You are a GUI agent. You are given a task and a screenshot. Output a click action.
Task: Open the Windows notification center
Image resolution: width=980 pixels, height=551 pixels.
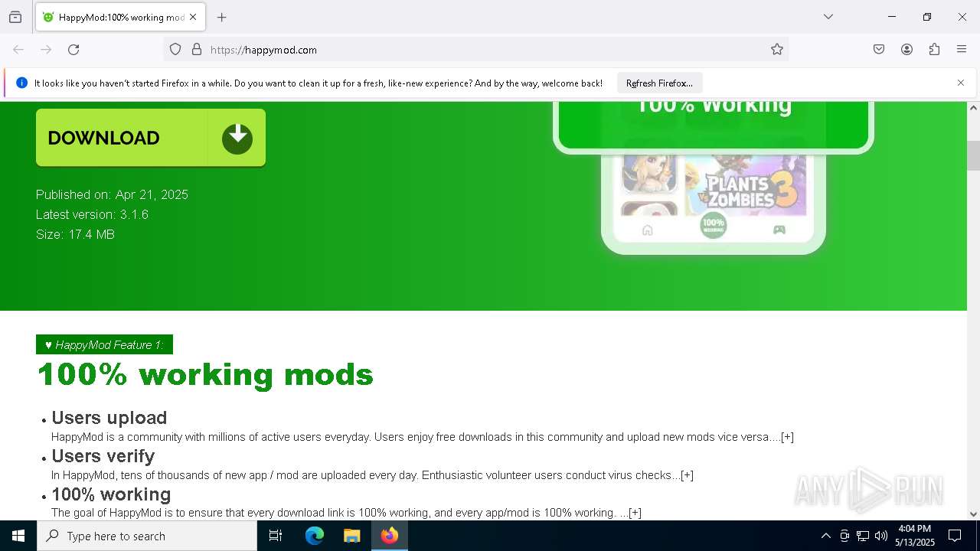tap(955, 536)
